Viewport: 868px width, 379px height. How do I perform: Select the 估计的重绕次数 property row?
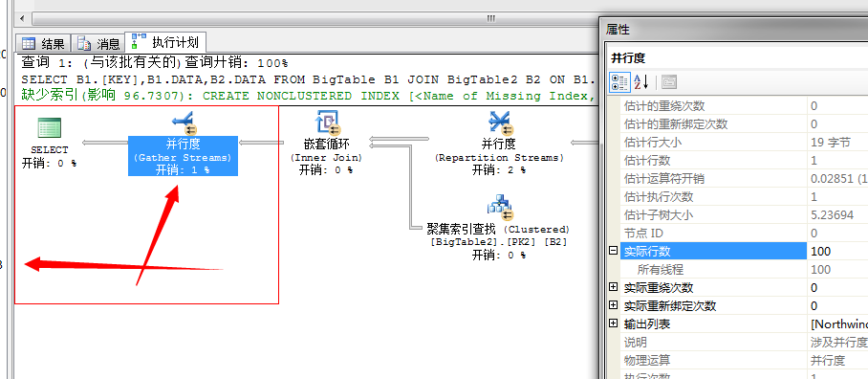[x=744, y=105]
